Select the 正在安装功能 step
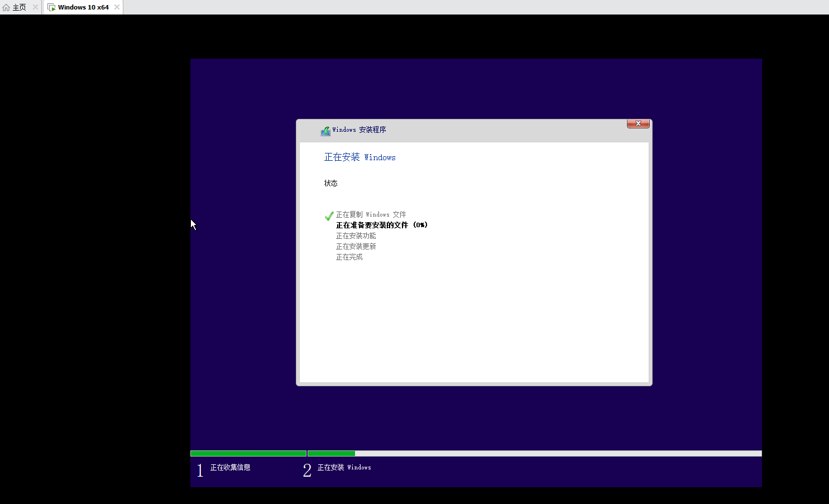This screenshot has height=504, width=829. 356,236
